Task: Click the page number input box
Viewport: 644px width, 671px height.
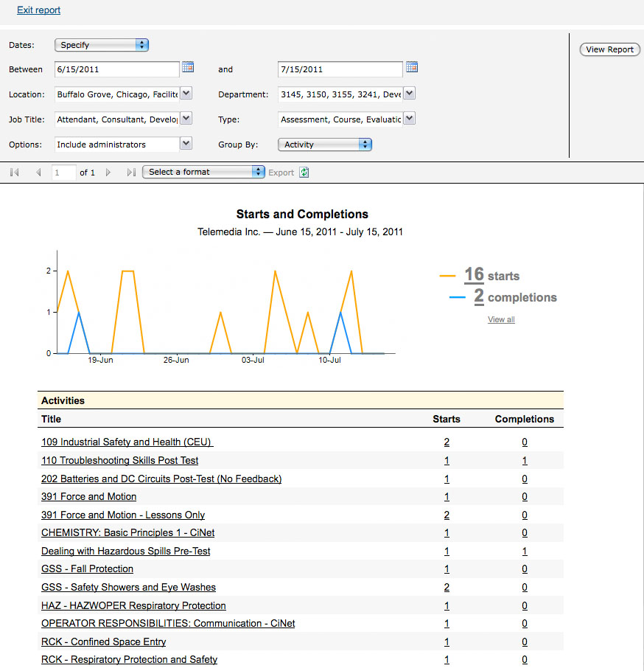Action: point(63,173)
